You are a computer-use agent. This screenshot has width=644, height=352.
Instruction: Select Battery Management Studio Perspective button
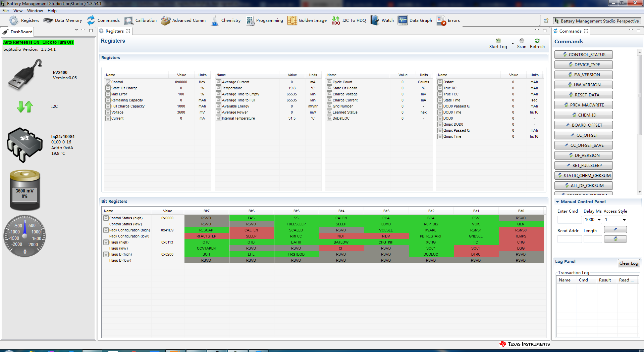pyautogui.click(x=597, y=21)
